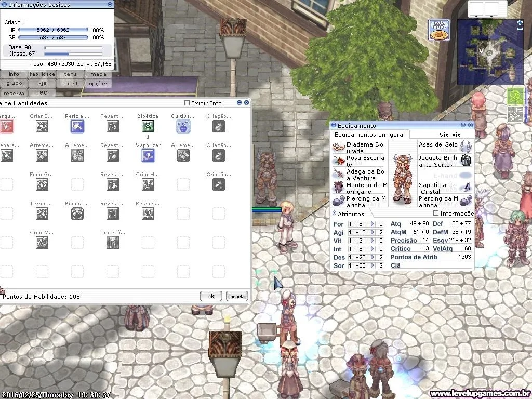Image resolution: width=532 pixels, height=399 pixels.
Task: Open the itens menu button
Action: coord(70,74)
